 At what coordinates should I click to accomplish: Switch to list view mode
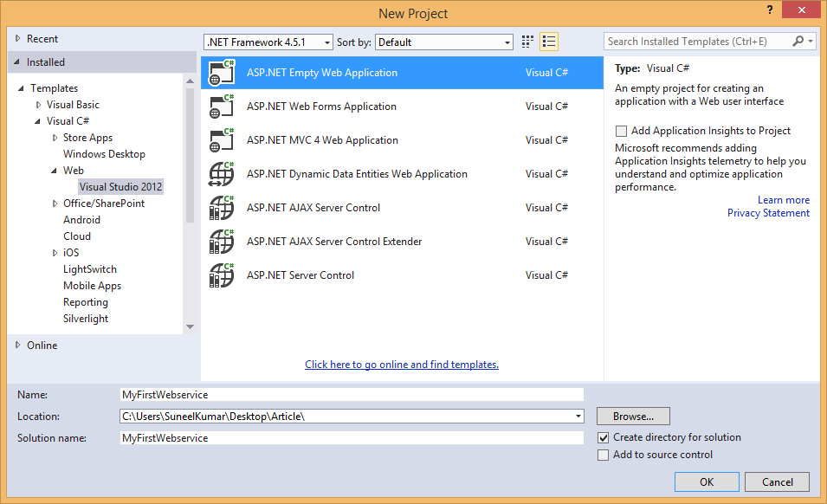coord(548,41)
